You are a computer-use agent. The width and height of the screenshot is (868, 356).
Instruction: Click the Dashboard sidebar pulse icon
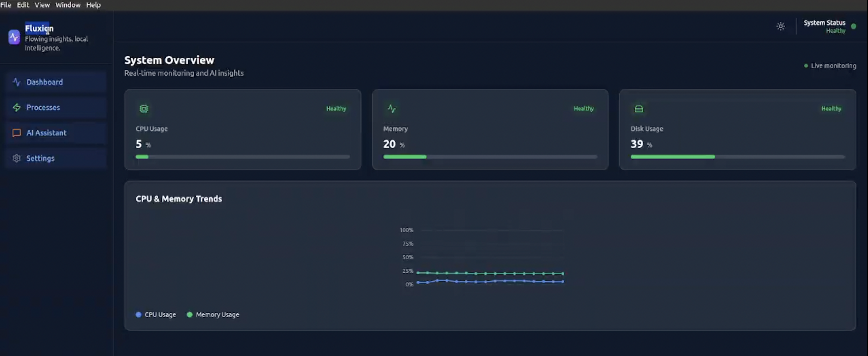(16, 82)
